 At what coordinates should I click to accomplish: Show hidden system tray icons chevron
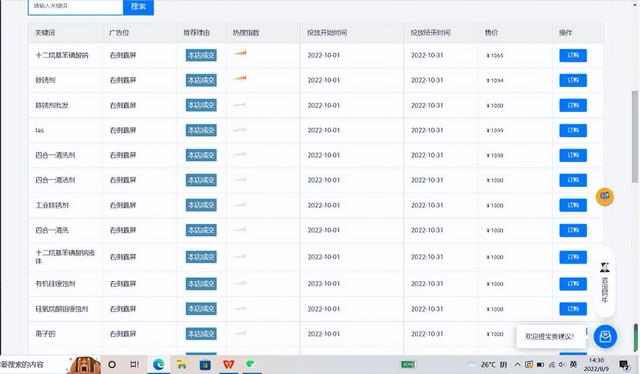click(x=517, y=364)
